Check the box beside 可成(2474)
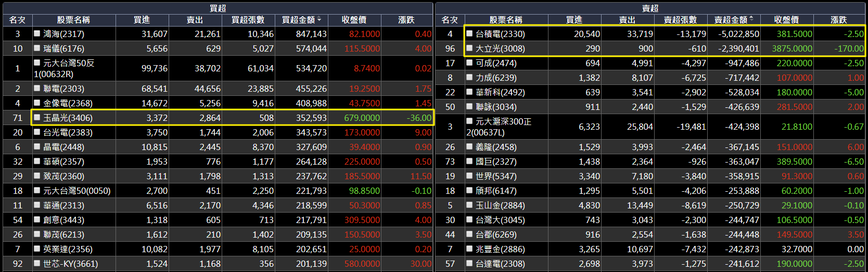 click(469, 63)
